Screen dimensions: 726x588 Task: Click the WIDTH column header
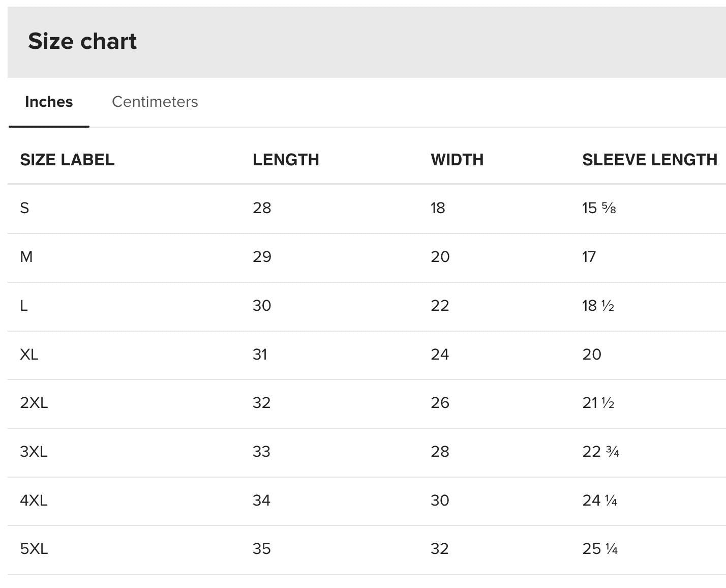457,160
